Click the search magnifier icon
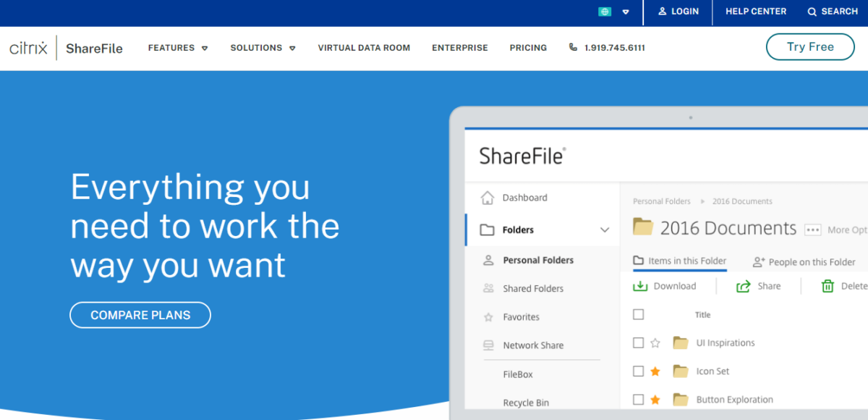 click(x=812, y=12)
